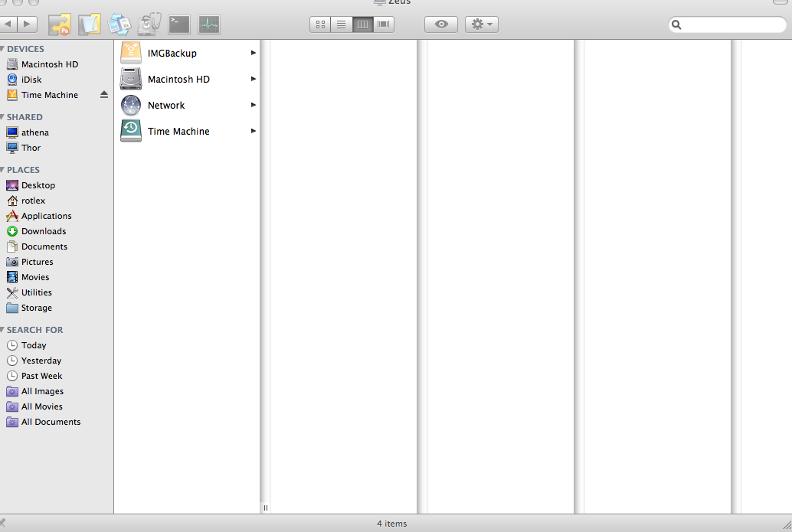Select IMGBackup in the column list
Viewport: 792px width, 532px height.
188,53
